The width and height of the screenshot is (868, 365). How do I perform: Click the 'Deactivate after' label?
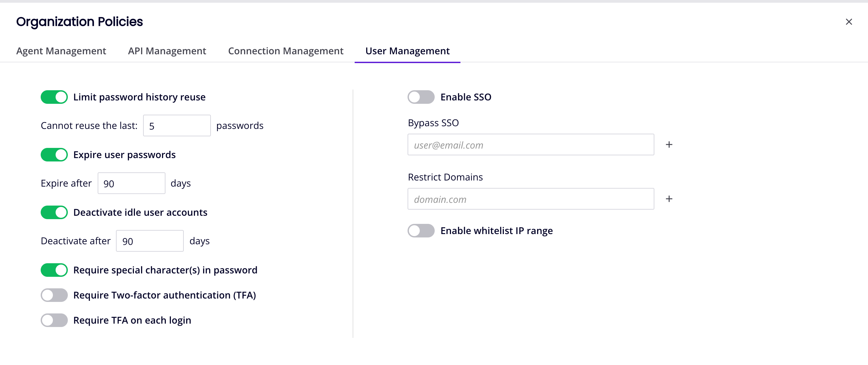[x=76, y=241]
